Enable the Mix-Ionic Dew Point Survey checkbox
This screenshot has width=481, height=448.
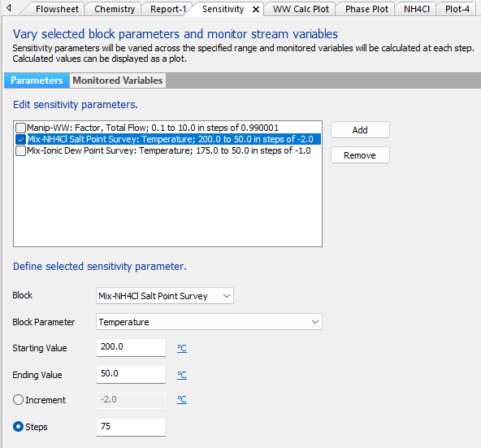(20, 150)
